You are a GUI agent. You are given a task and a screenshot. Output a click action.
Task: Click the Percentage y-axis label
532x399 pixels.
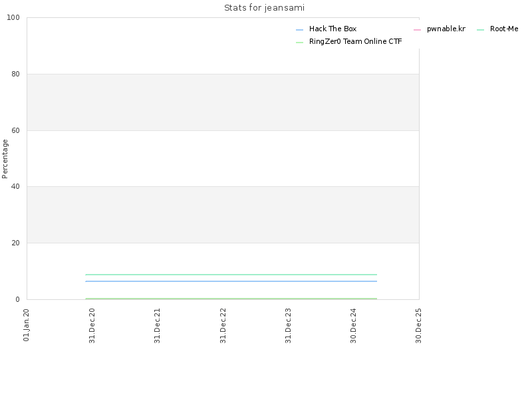click(5, 159)
